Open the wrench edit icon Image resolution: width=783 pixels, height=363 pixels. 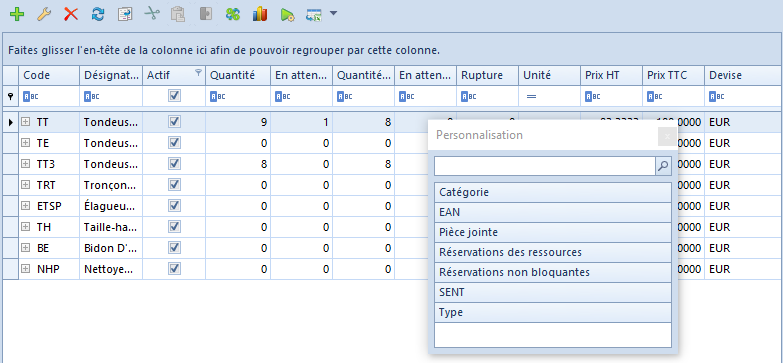click(x=44, y=14)
